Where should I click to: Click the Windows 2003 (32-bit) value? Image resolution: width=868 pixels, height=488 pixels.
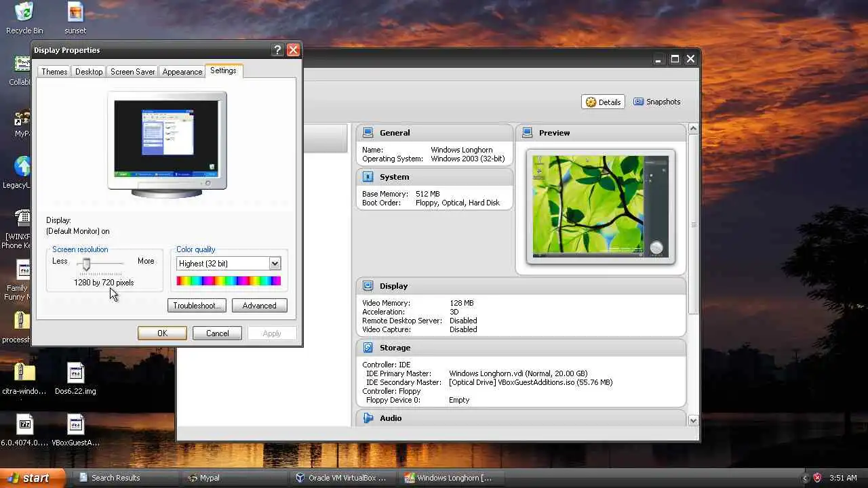pyautogui.click(x=467, y=159)
